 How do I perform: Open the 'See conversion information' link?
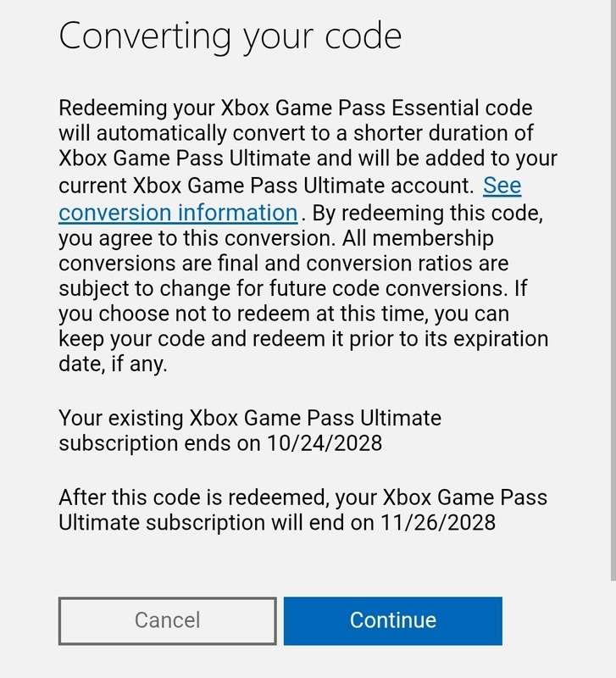(x=178, y=212)
